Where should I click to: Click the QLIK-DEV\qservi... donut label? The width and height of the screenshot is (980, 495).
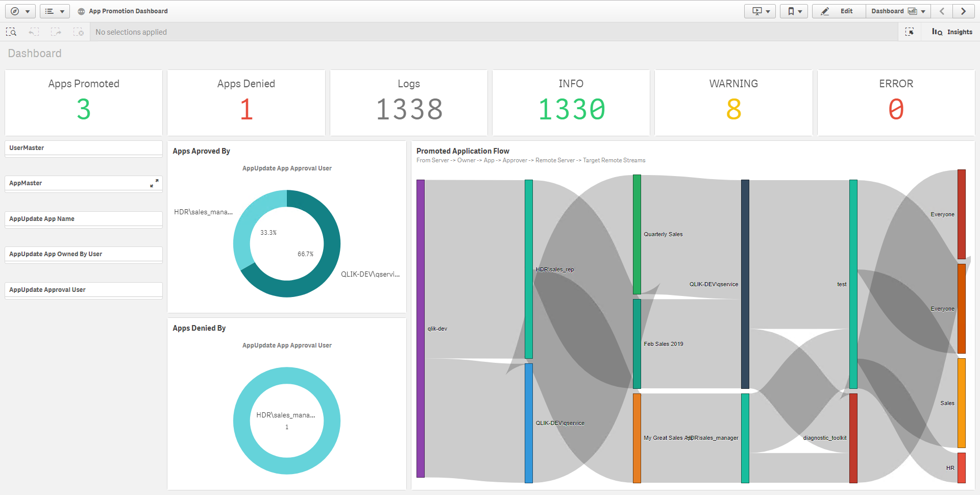(371, 274)
